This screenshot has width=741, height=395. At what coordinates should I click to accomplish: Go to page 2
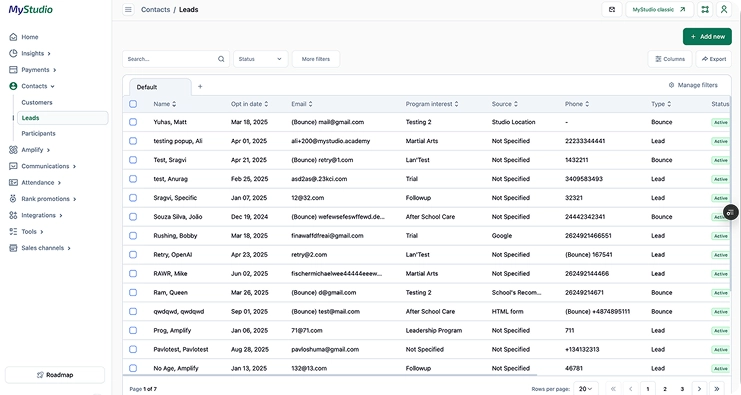[665, 389]
